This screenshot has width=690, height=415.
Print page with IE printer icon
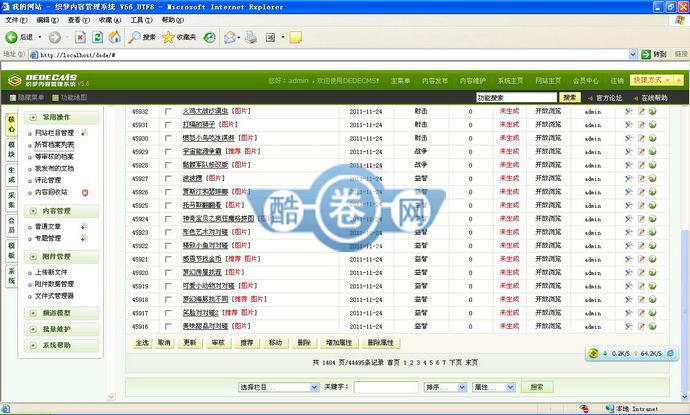point(251,38)
